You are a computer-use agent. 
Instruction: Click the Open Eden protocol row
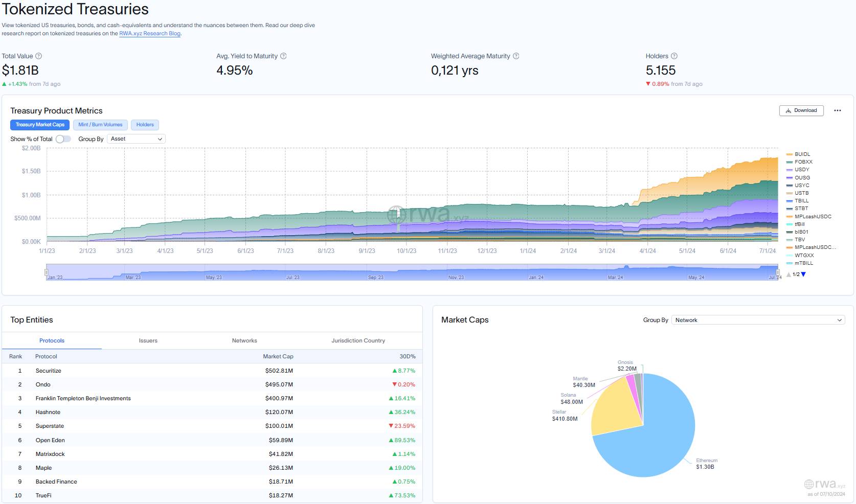212,440
